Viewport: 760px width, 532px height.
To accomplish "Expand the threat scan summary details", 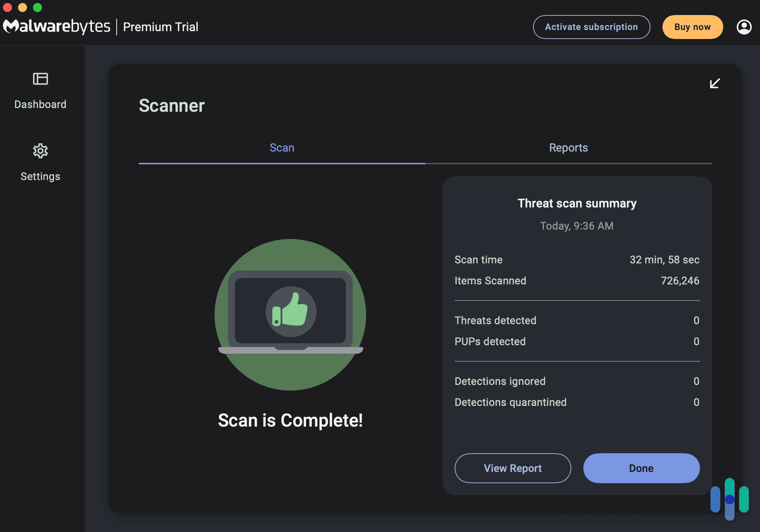I will [x=715, y=83].
